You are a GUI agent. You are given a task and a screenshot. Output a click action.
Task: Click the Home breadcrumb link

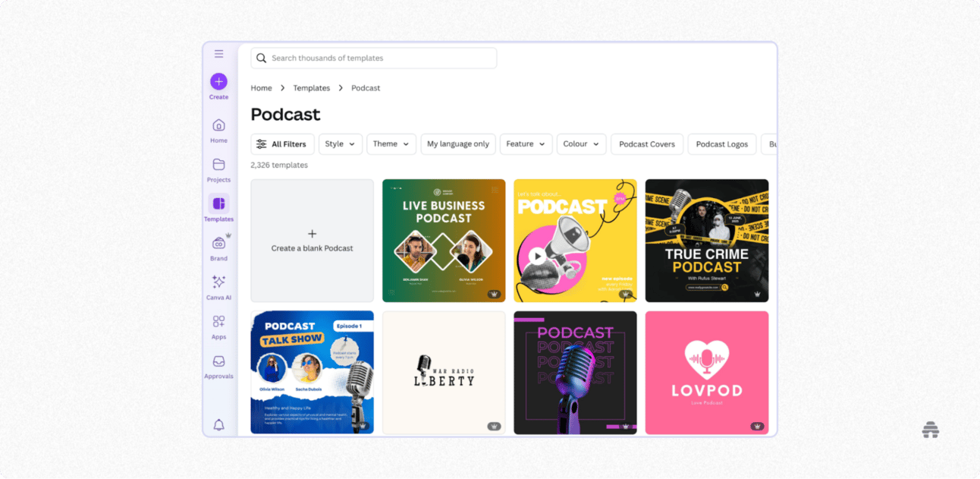click(262, 88)
